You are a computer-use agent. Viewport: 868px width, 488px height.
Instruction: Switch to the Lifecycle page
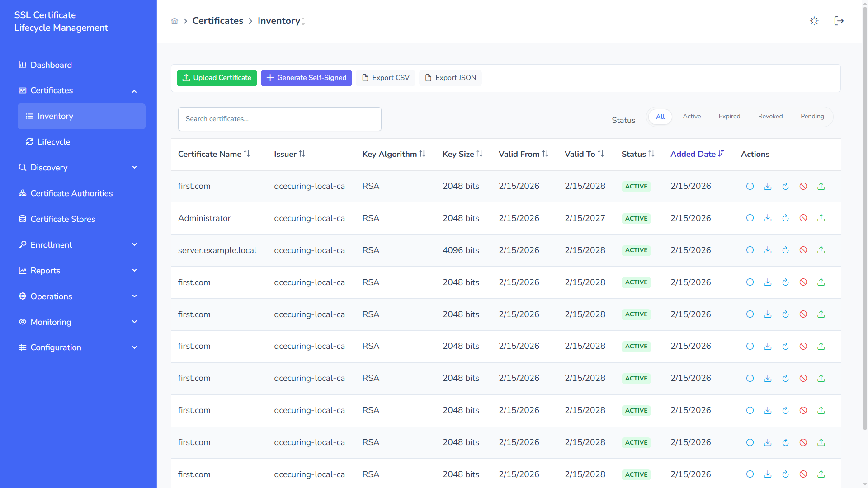pyautogui.click(x=53, y=141)
